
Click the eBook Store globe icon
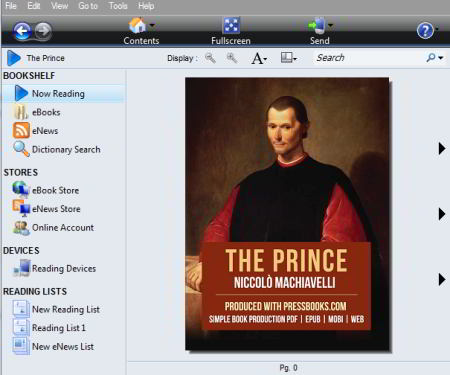(21, 189)
